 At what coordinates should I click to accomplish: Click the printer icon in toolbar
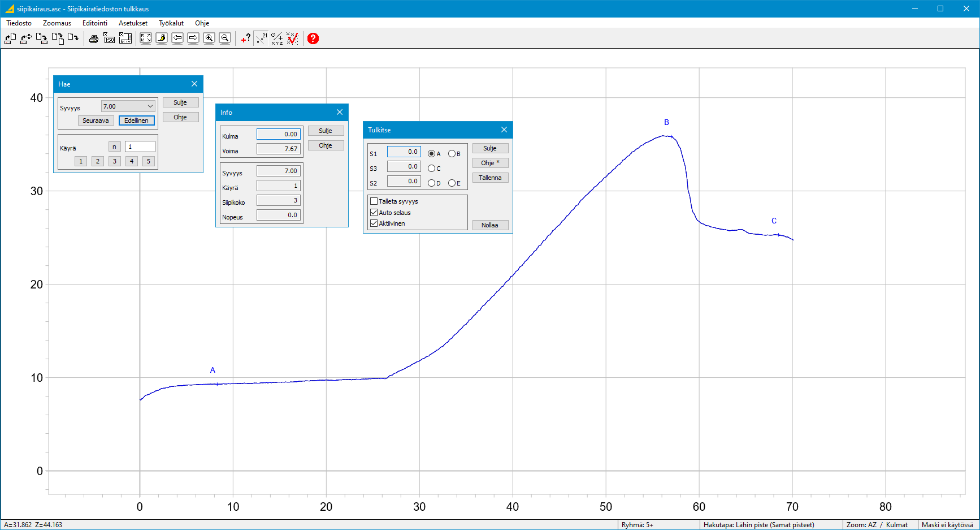(94, 38)
